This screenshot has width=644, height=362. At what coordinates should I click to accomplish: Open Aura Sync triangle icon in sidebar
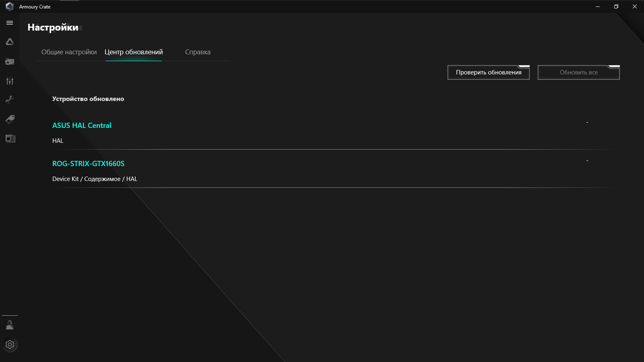(10, 42)
